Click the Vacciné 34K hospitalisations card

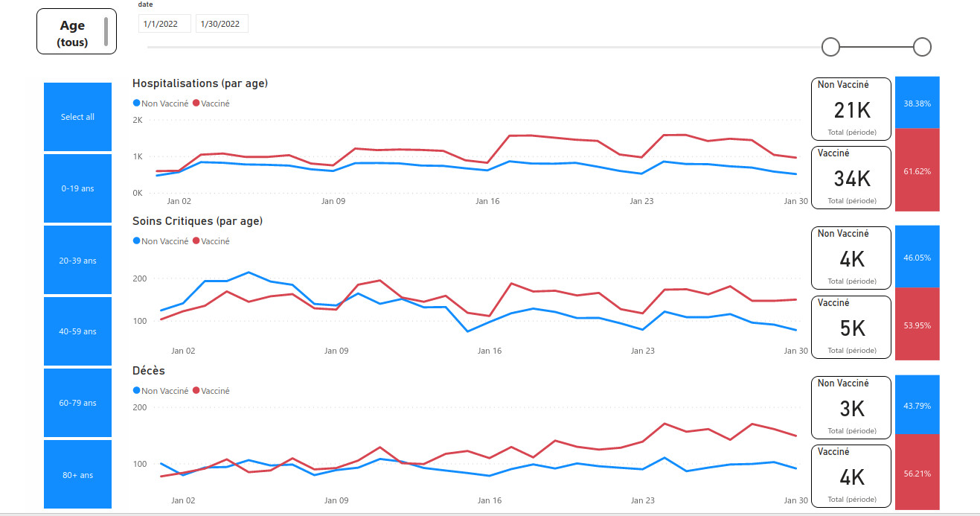pyautogui.click(x=851, y=178)
